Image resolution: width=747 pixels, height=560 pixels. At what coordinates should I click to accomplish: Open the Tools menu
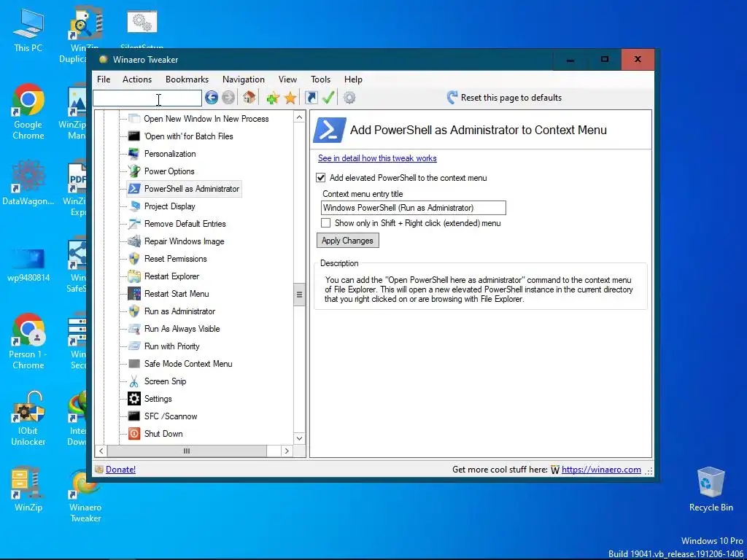[321, 79]
